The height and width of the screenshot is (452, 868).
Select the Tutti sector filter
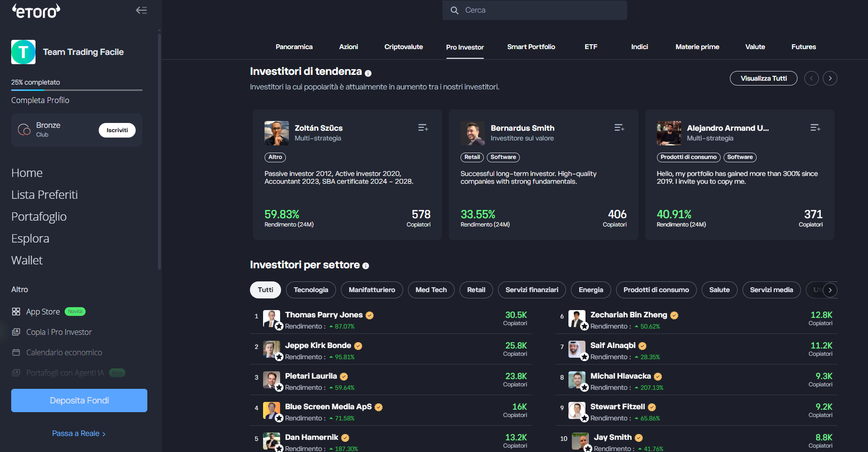[266, 290]
